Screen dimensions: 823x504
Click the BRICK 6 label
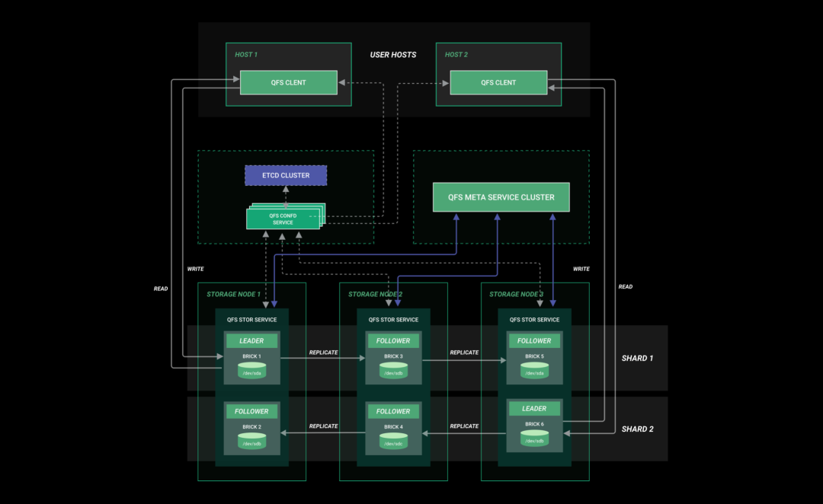(534, 424)
